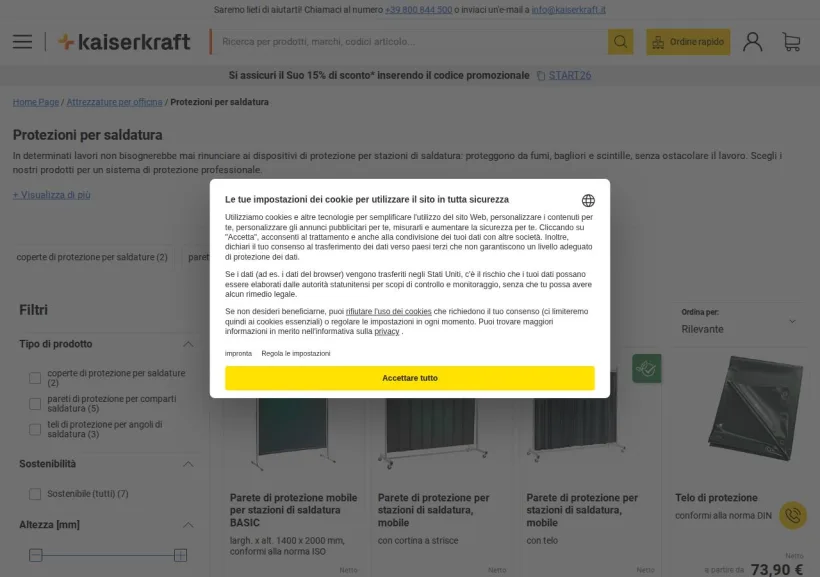Click the 73,90 € price
Viewport: 820px width, 577px height.
[x=777, y=569]
